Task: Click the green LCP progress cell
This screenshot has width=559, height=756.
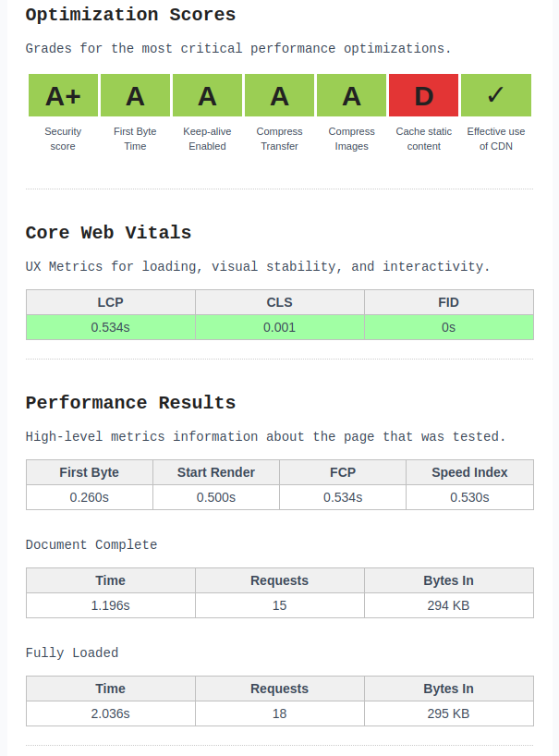Action: coord(110,327)
